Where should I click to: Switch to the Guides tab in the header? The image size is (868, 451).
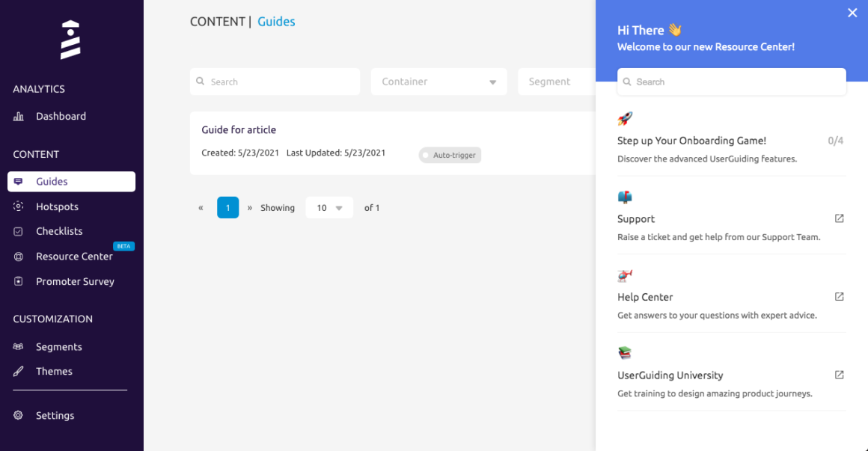pyautogui.click(x=276, y=21)
